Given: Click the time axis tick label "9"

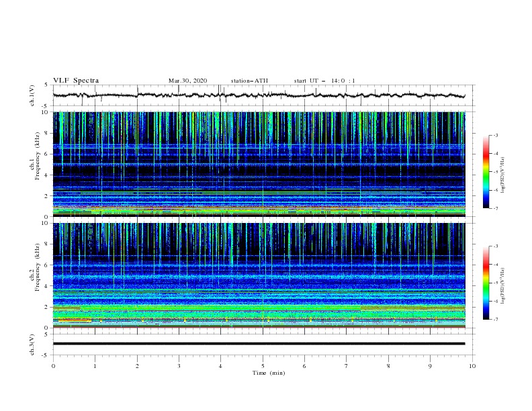Looking at the screenshot, I should 430,366.
